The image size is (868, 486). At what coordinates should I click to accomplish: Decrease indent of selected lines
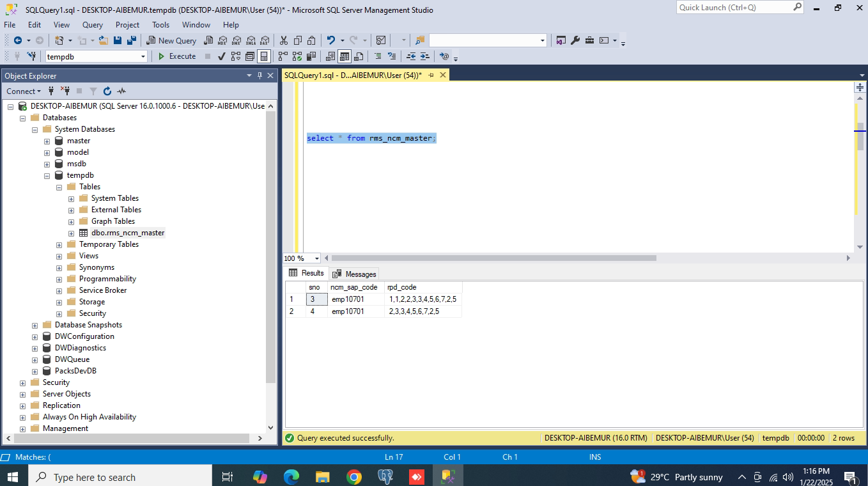pyautogui.click(x=411, y=56)
